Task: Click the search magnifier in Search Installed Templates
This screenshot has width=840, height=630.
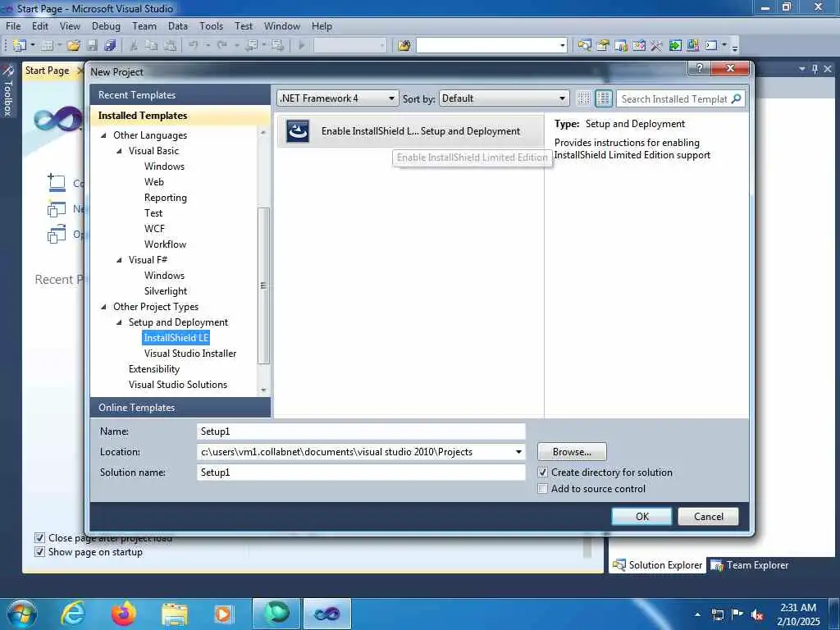Action: (737, 98)
